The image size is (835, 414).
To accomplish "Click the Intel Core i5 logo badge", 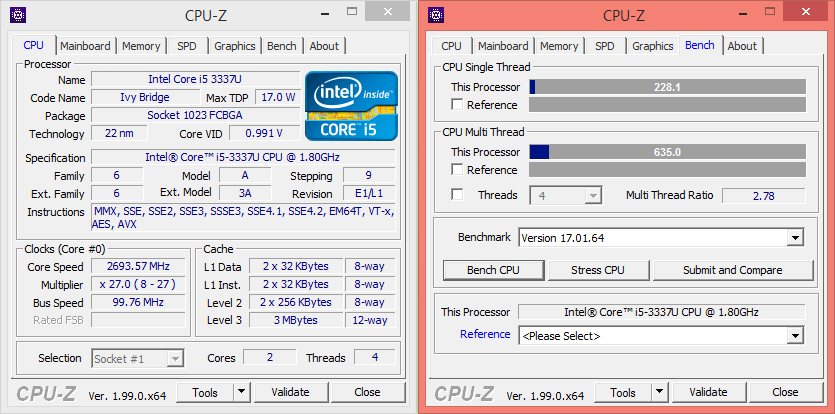I will click(x=351, y=106).
